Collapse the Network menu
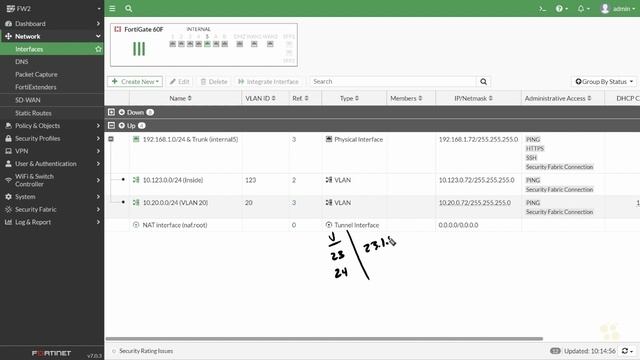640x360 pixels. (x=52, y=36)
